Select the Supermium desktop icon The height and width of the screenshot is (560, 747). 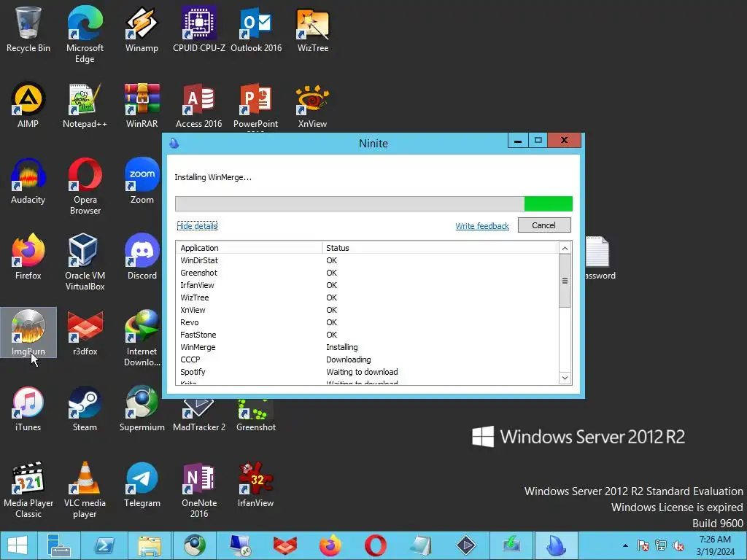click(x=142, y=408)
